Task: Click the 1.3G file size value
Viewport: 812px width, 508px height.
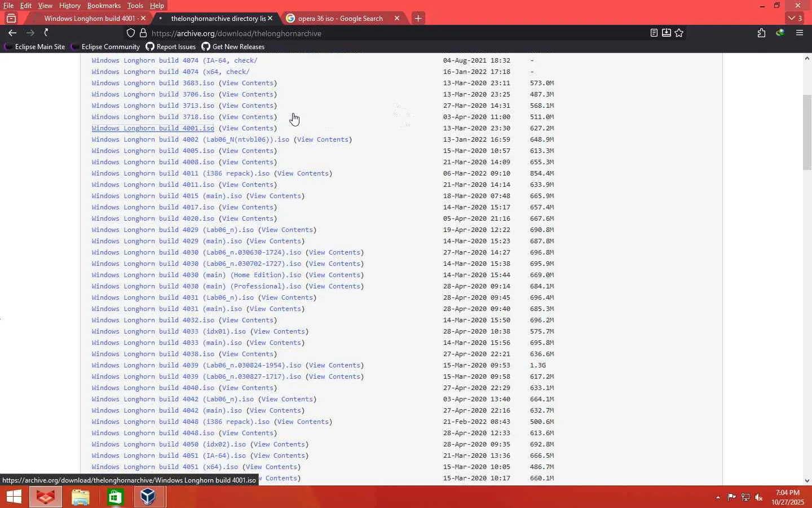Action: pos(538,365)
